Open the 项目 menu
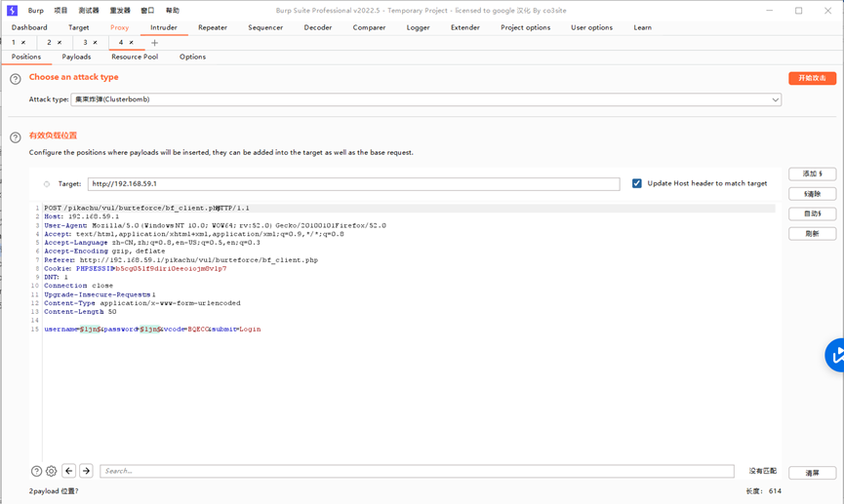Image resolution: width=844 pixels, height=504 pixels. tap(60, 10)
